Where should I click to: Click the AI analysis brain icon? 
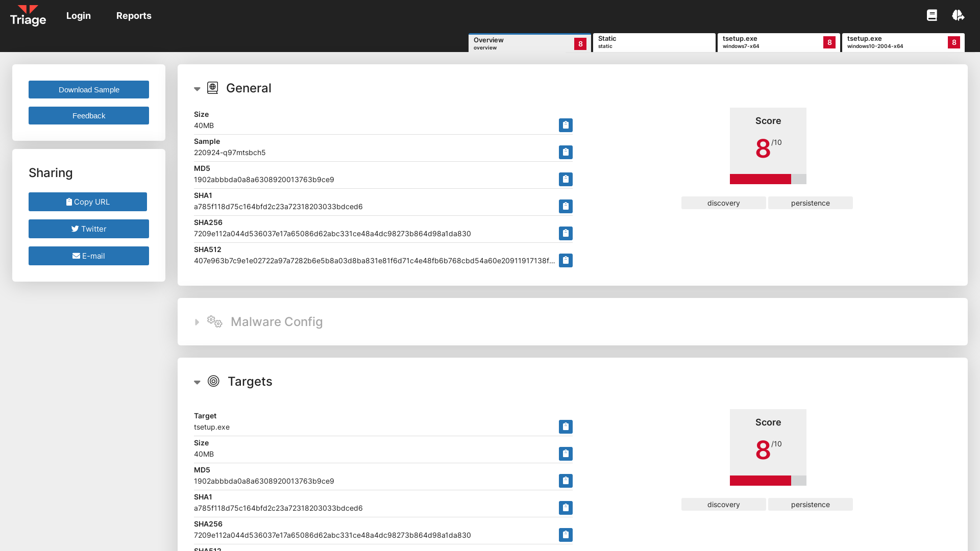pos(958,15)
